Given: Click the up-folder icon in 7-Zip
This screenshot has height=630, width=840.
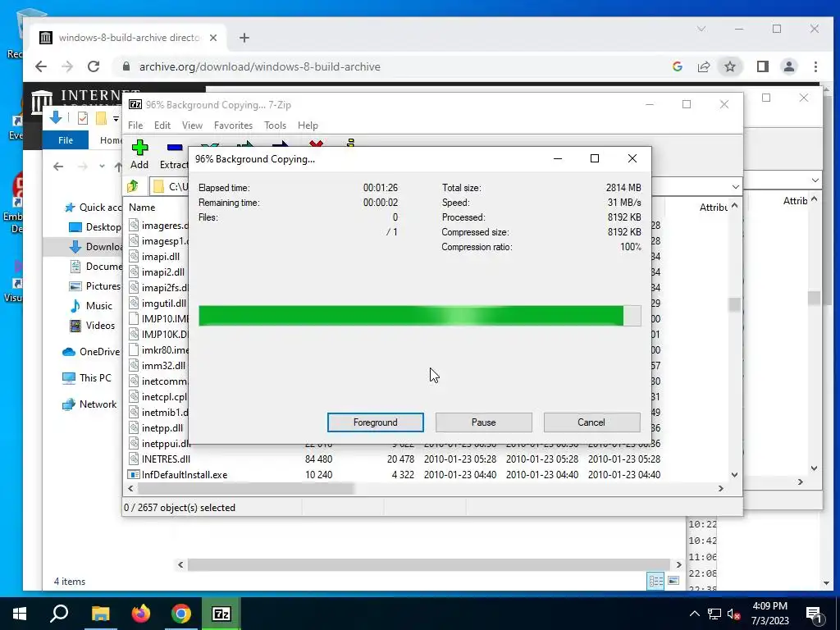Looking at the screenshot, I should 133,186.
